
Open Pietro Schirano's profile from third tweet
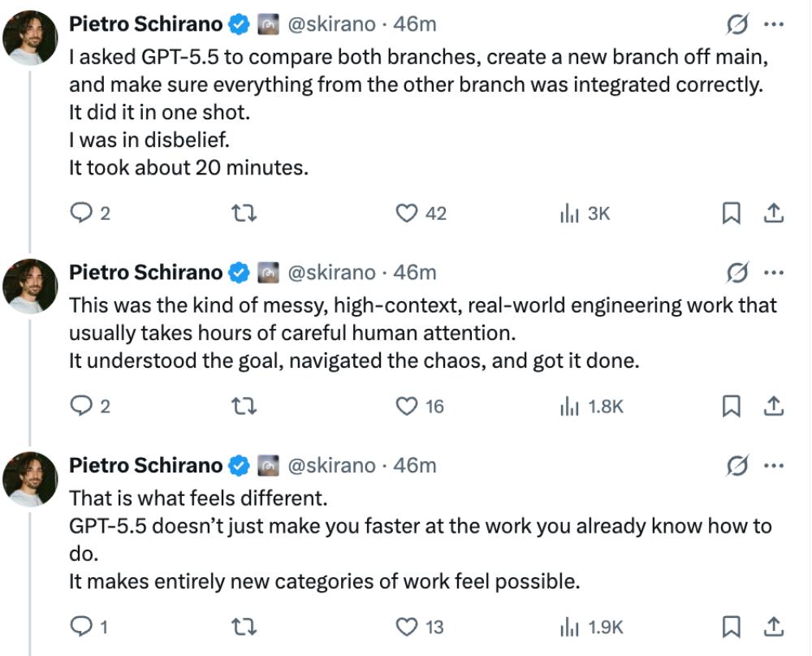(145, 465)
